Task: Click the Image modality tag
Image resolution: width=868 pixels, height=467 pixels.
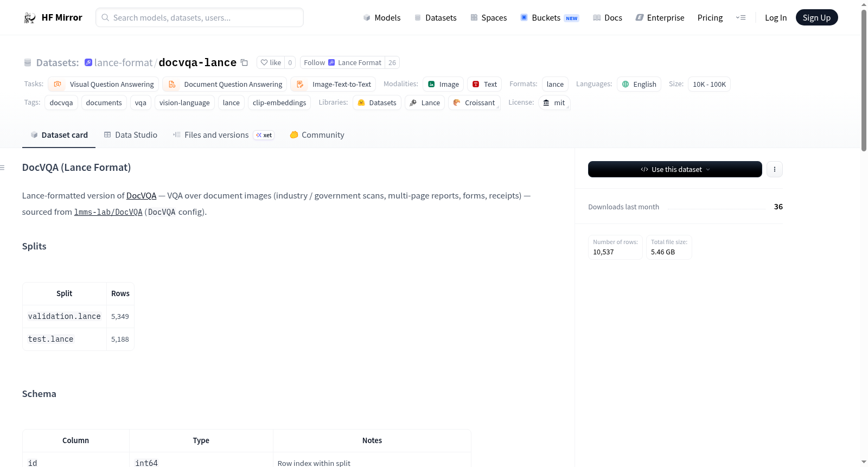Action: tap(443, 84)
